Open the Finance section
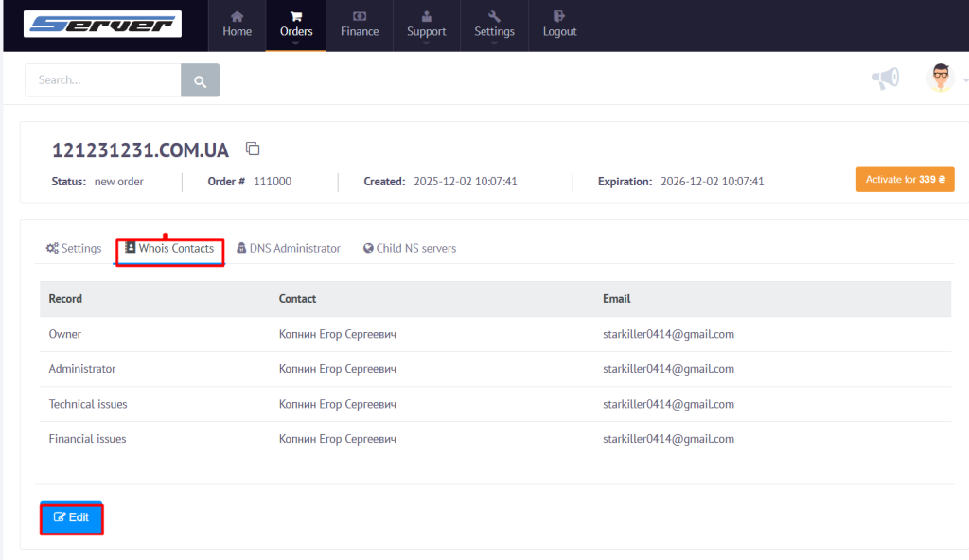This screenshot has height=560, width=969. point(360,25)
